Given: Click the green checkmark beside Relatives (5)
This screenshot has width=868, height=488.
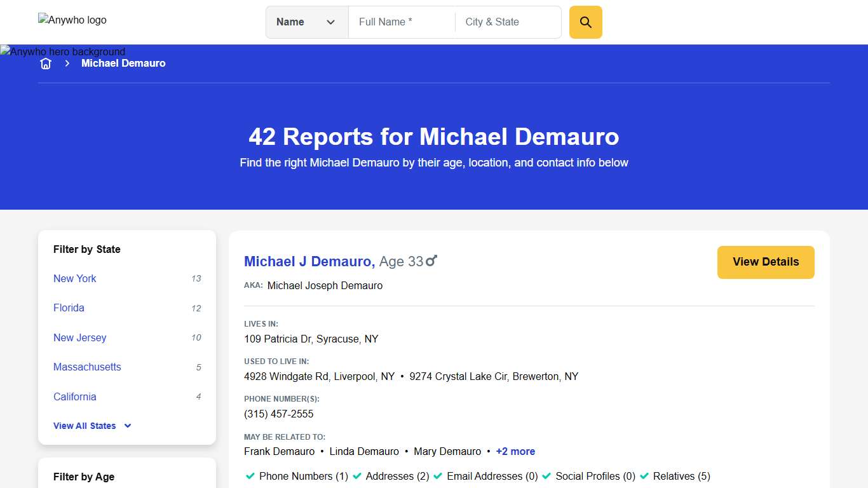Looking at the screenshot, I should tap(645, 476).
